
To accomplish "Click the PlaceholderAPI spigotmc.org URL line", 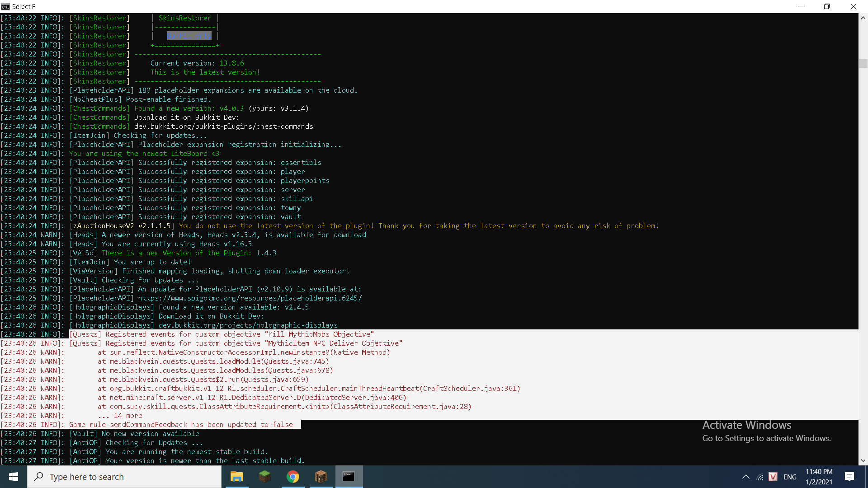I will (250, 298).
